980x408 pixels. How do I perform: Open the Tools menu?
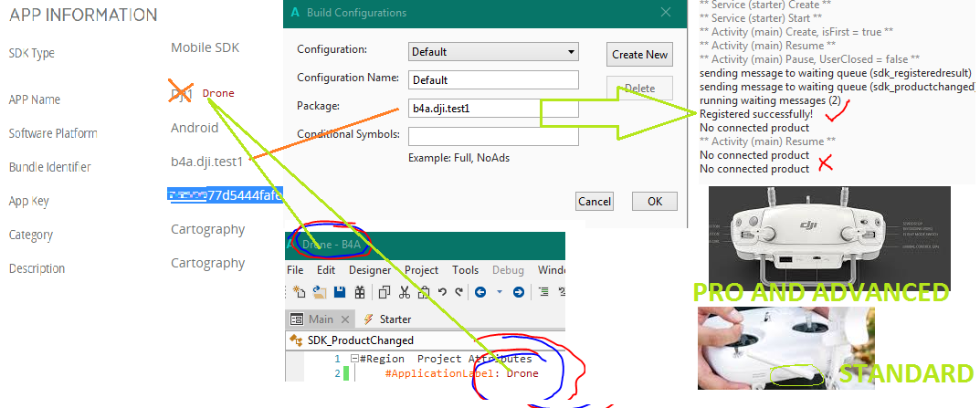(x=466, y=270)
